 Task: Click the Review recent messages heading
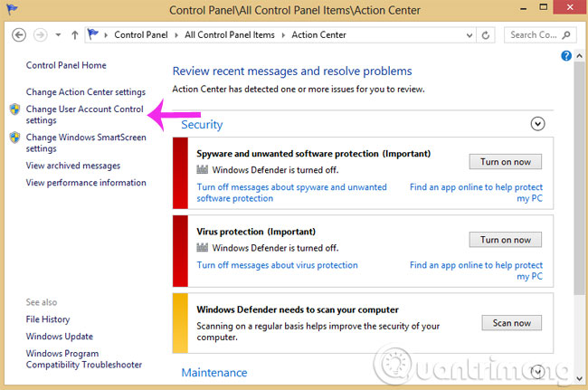pos(292,71)
